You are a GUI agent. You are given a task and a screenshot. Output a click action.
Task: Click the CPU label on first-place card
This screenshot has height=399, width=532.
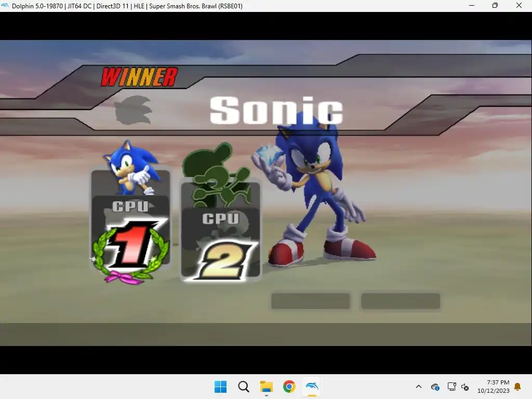click(130, 206)
